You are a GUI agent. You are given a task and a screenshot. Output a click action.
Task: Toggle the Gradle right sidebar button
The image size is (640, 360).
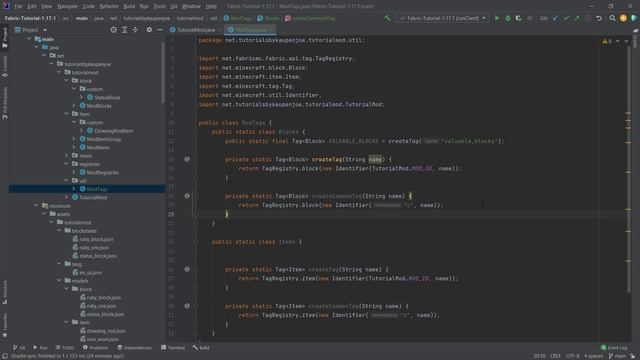635,37
